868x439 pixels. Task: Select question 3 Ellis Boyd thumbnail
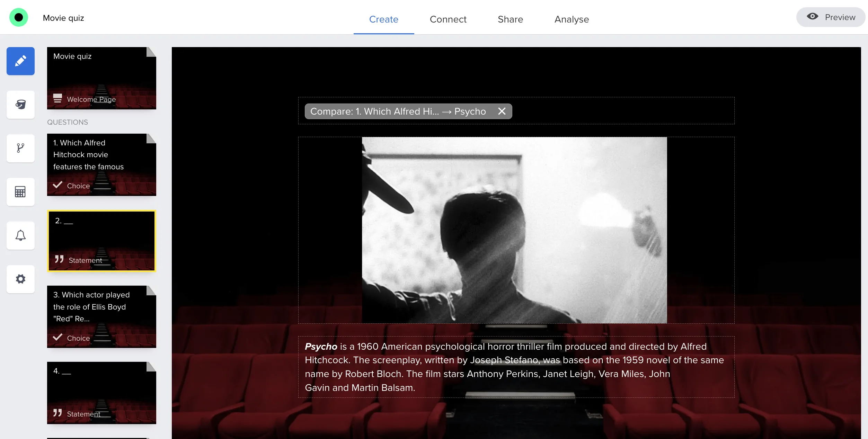101,316
